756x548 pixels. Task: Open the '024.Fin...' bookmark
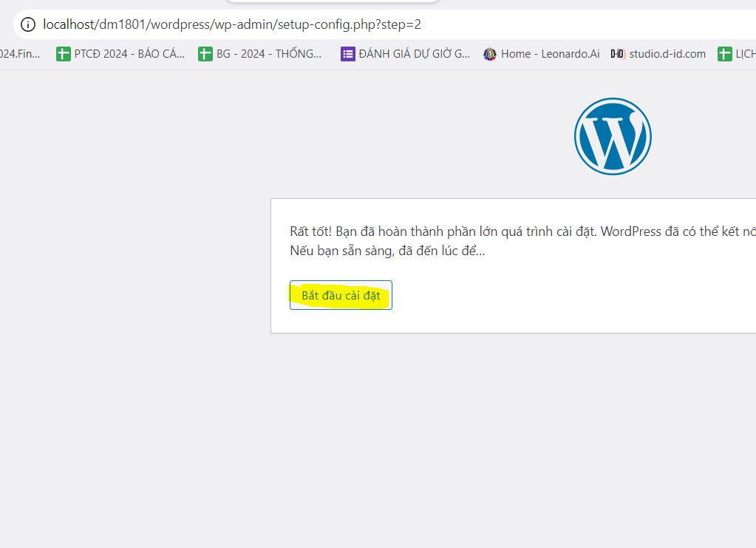pyautogui.click(x=20, y=53)
